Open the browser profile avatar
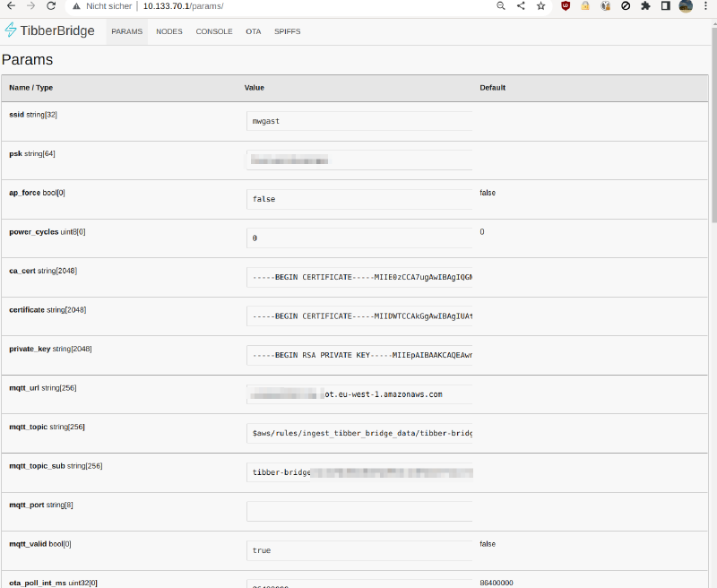This screenshot has width=717, height=588. (686, 5)
